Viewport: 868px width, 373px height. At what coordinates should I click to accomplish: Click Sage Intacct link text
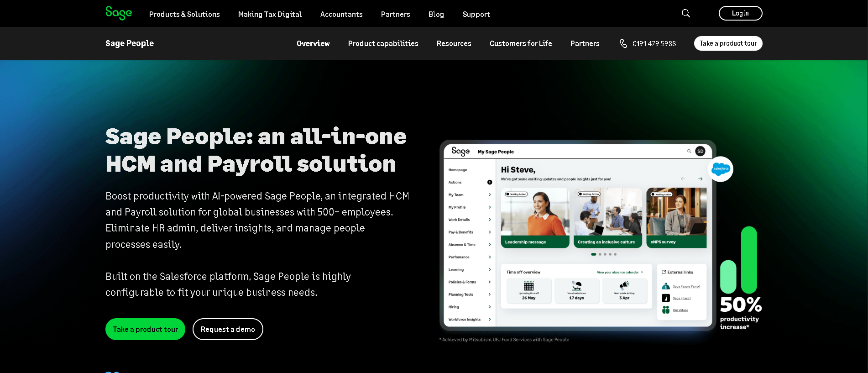[x=681, y=298]
